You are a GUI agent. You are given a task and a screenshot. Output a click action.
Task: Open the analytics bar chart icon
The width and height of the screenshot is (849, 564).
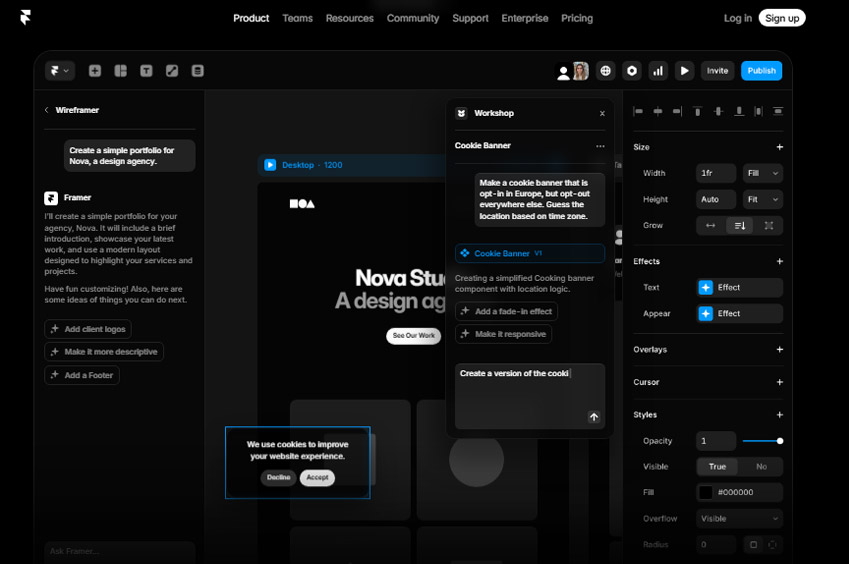[x=658, y=71]
